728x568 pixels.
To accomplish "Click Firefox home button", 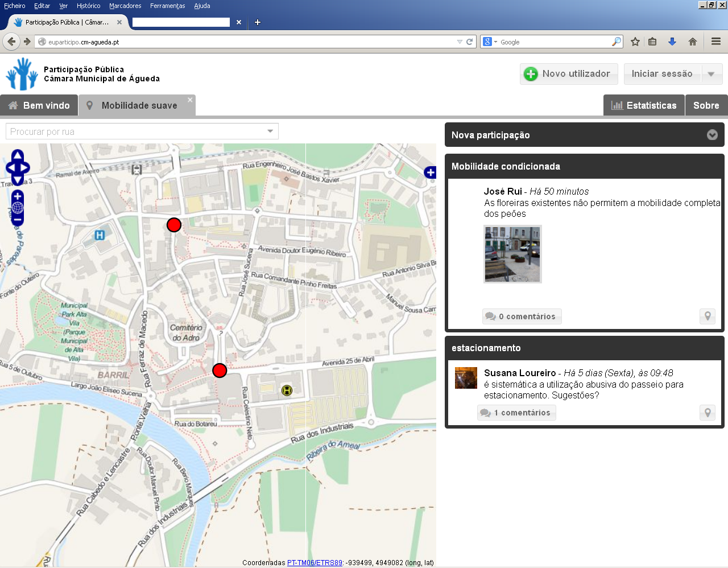I will pyautogui.click(x=692, y=42).
